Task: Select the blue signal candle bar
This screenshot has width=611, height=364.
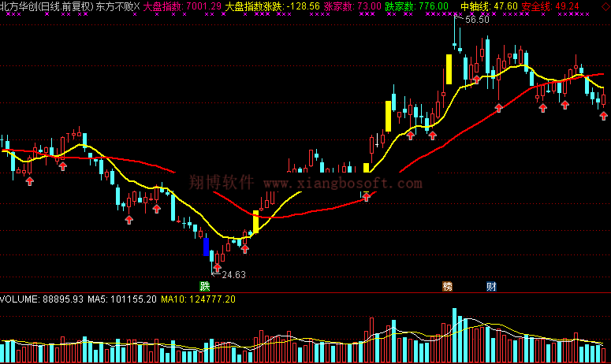Action: tap(206, 247)
